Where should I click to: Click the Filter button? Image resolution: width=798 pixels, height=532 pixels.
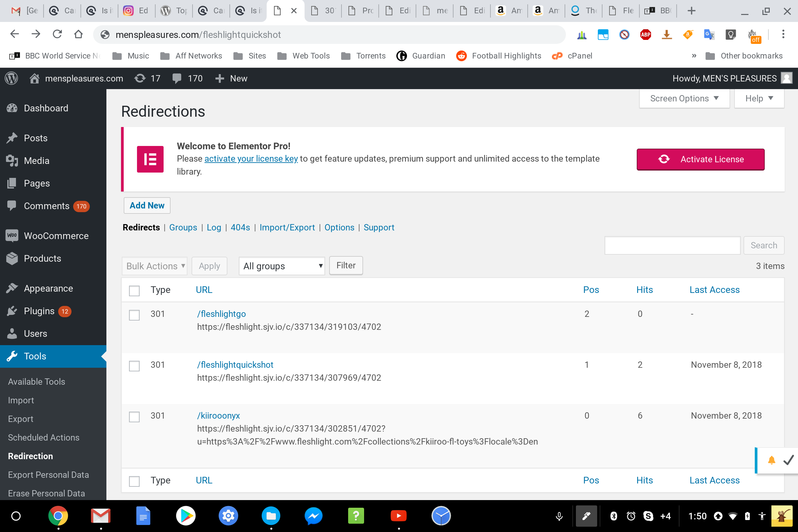pyautogui.click(x=346, y=265)
